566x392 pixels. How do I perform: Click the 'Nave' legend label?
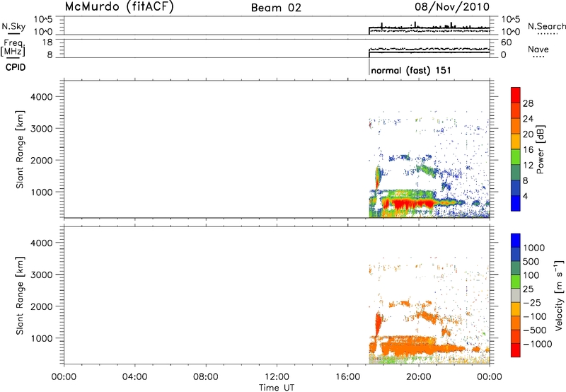coord(538,49)
